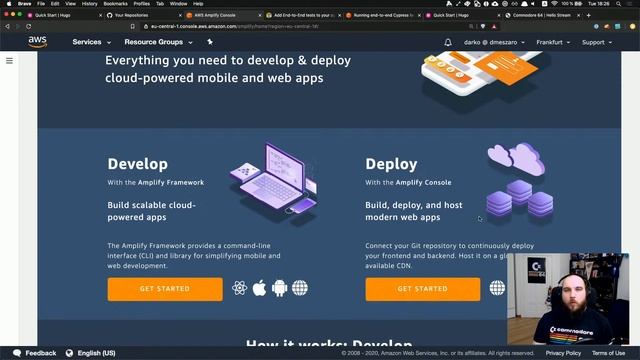Viewport: 640px width, 360px height.
Task: Open the File menu
Action: coord(41,4)
